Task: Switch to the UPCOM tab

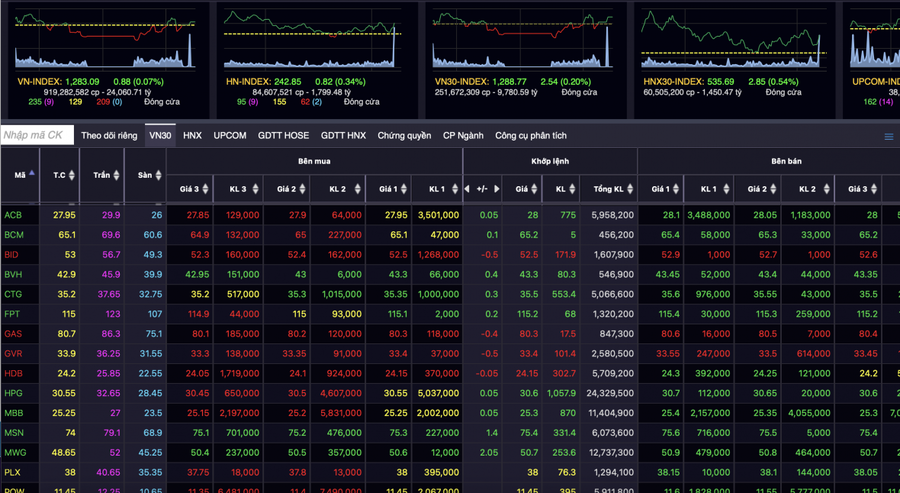Action: pyautogui.click(x=230, y=135)
